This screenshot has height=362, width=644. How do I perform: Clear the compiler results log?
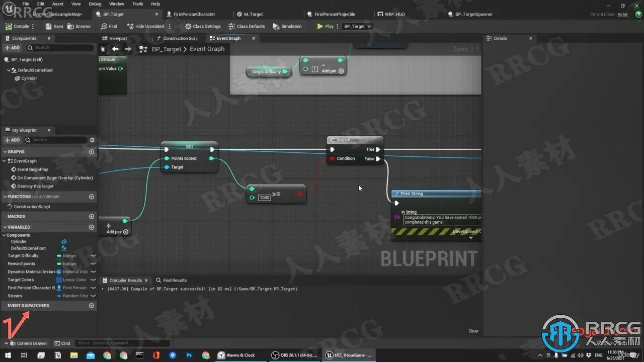pos(473,331)
